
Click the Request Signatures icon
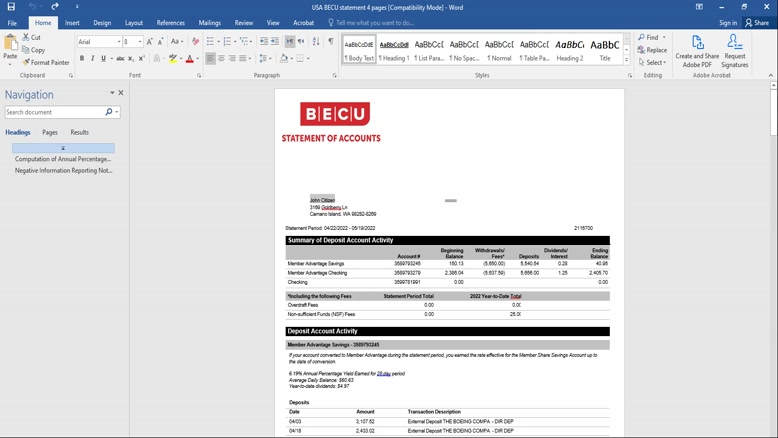735,50
